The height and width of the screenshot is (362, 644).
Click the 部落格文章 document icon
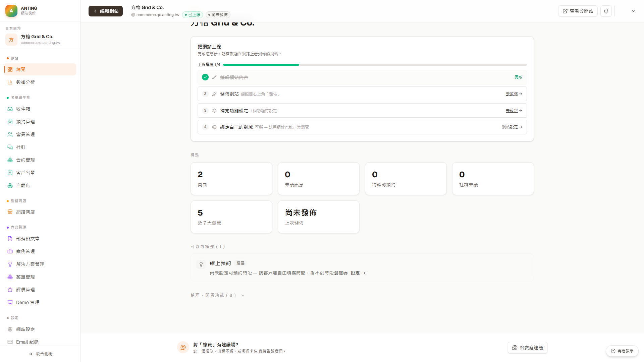[x=10, y=239]
